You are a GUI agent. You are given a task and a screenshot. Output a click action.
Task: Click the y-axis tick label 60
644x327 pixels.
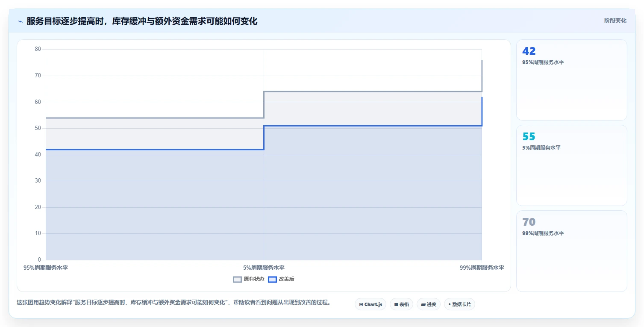(38, 102)
